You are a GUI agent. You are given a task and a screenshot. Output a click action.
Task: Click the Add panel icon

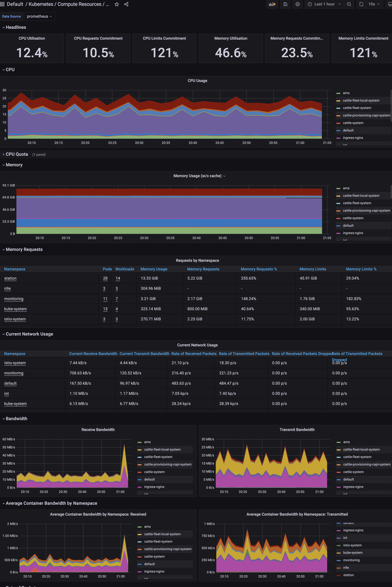click(x=272, y=4)
